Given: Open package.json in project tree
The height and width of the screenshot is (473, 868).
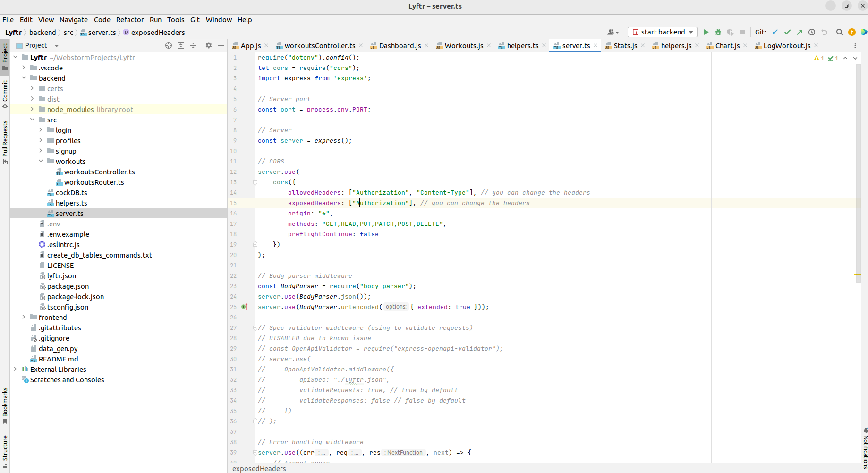Looking at the screenshot, I should [x=68, y=286].
